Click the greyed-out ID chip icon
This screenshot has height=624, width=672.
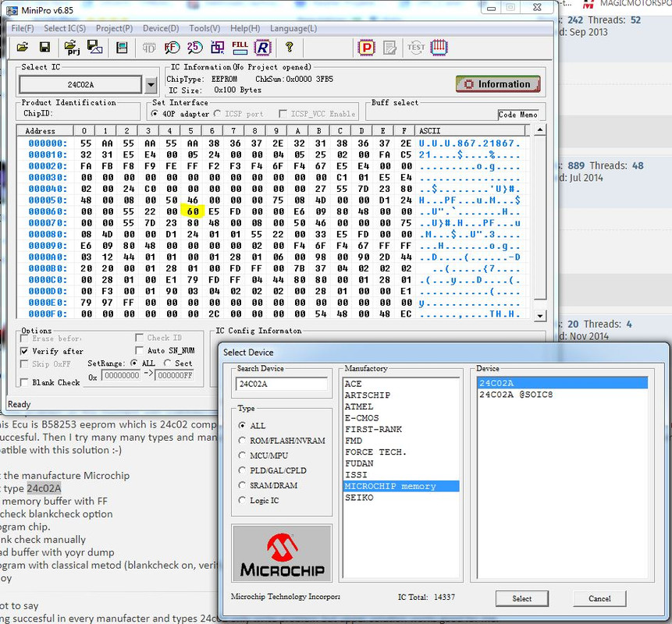click(x=149, y=48)
